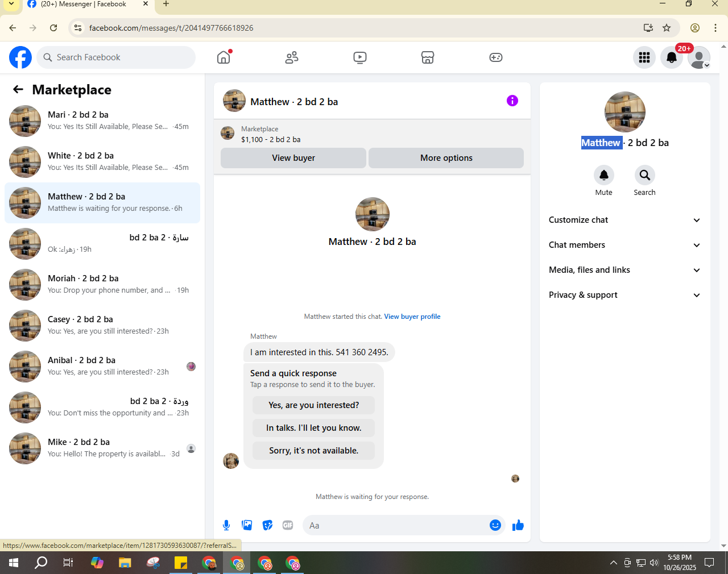
Task: Open the Marketplace storefront icon
Action: pos(428,57)
